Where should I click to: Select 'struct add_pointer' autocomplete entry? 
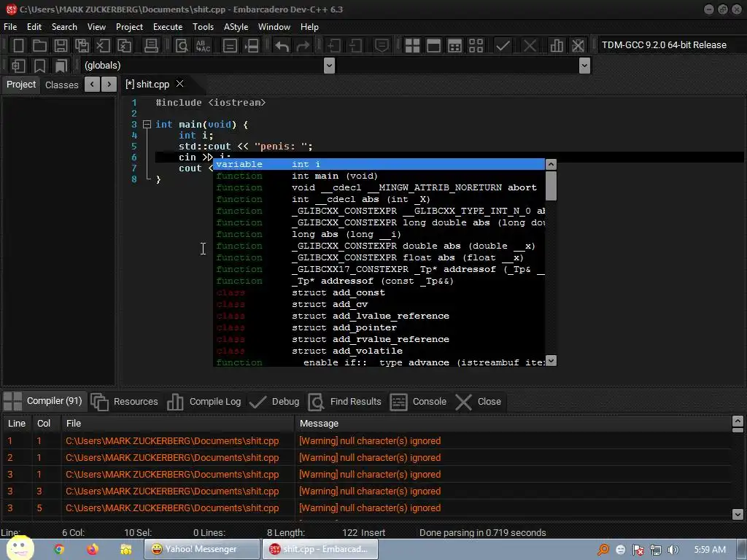click(379, 327)
